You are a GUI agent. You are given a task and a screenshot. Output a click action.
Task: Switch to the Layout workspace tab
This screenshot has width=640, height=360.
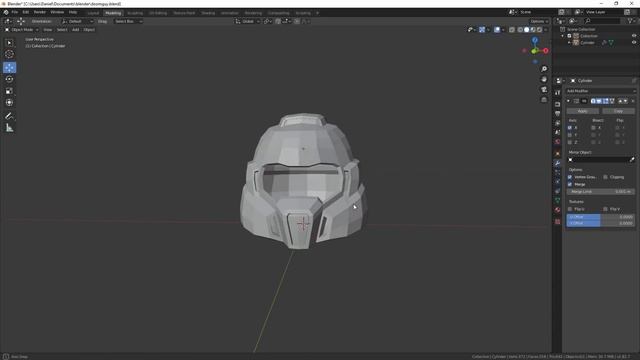pyautogui.click(x=93, y=13)
